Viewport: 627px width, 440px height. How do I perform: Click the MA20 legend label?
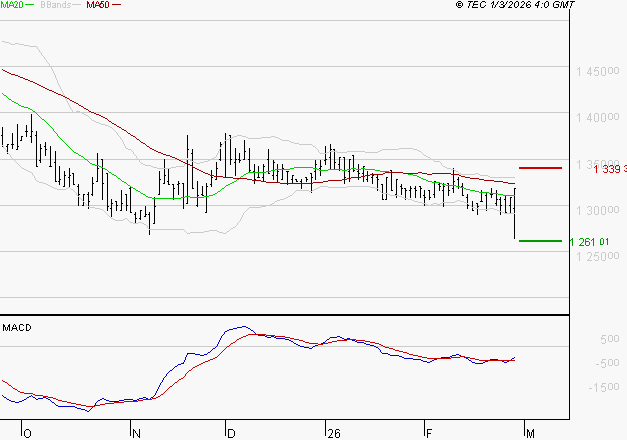[11, 5]
